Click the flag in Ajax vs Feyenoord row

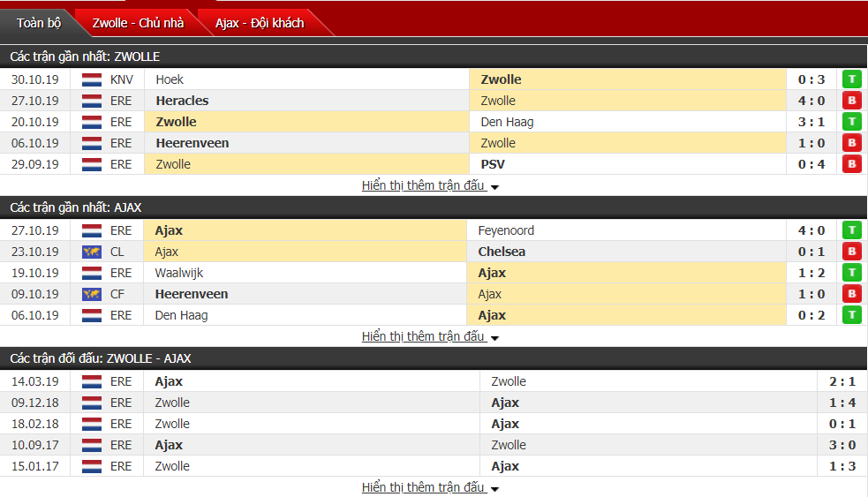point(92,230)
